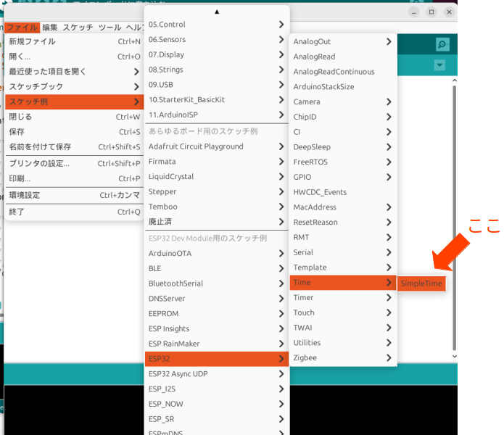Open the Temboo examples
504x435 pixels.
coord(217,207)
